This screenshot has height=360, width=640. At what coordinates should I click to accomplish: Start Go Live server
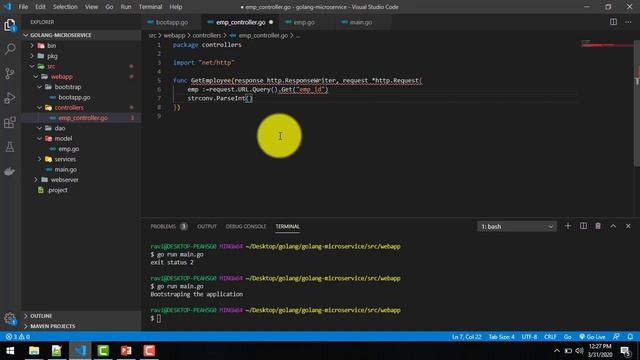coord(592,337)
